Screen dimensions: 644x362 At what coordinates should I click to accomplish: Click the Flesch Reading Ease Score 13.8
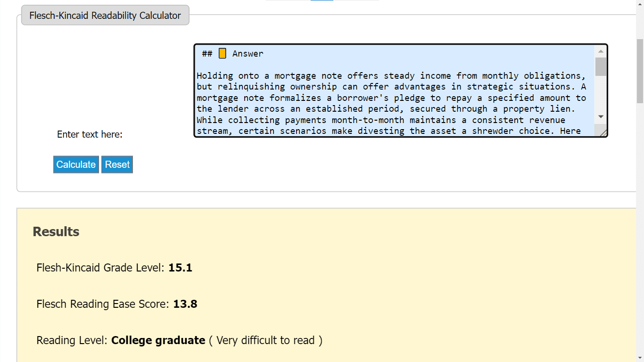point(185,304)
